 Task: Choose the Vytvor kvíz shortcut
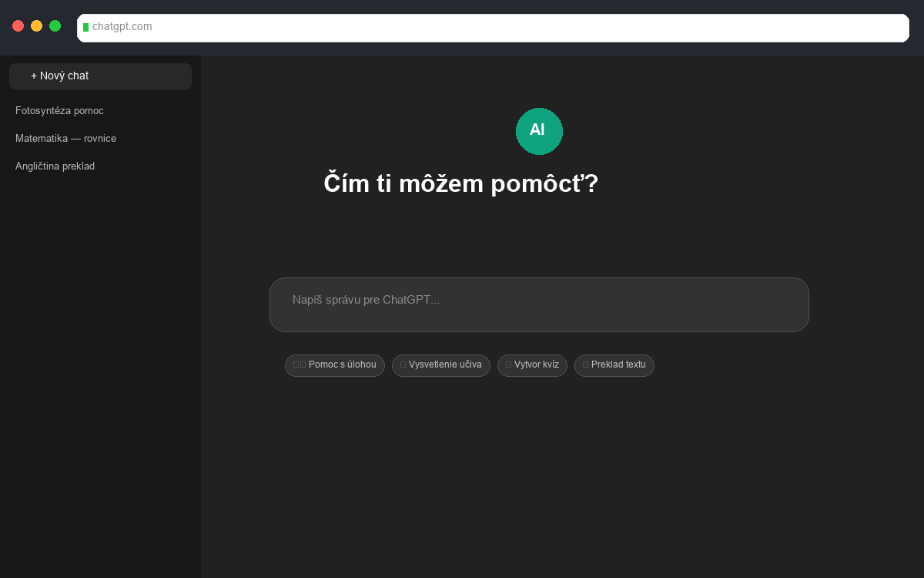532,365
